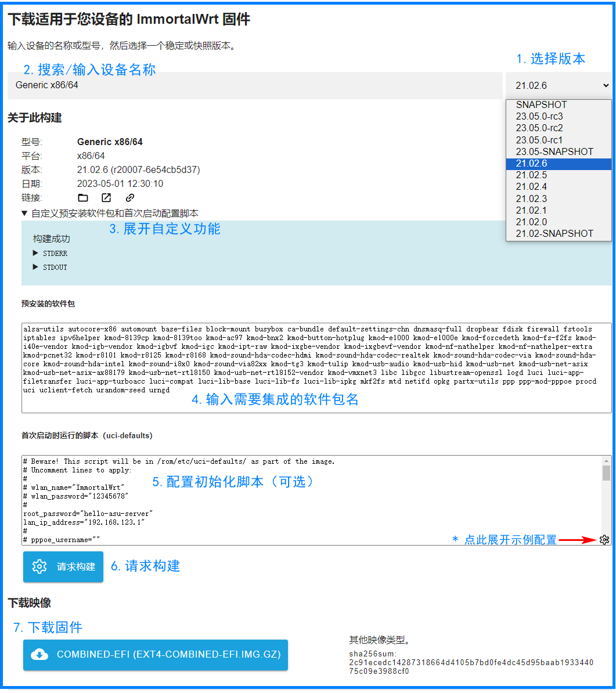Expand the STDERR output
The height and width of the screenshot is (693, 616).
[50, 253]
